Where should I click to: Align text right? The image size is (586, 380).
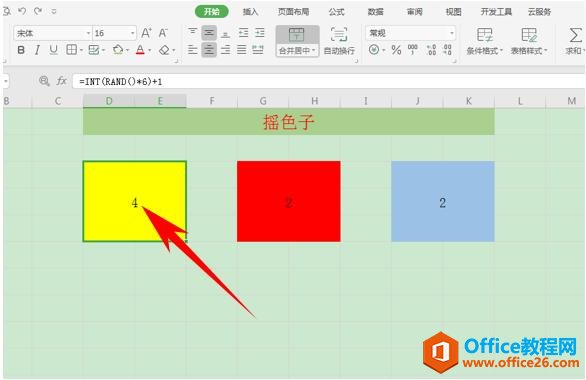click(x=225, y=49)
